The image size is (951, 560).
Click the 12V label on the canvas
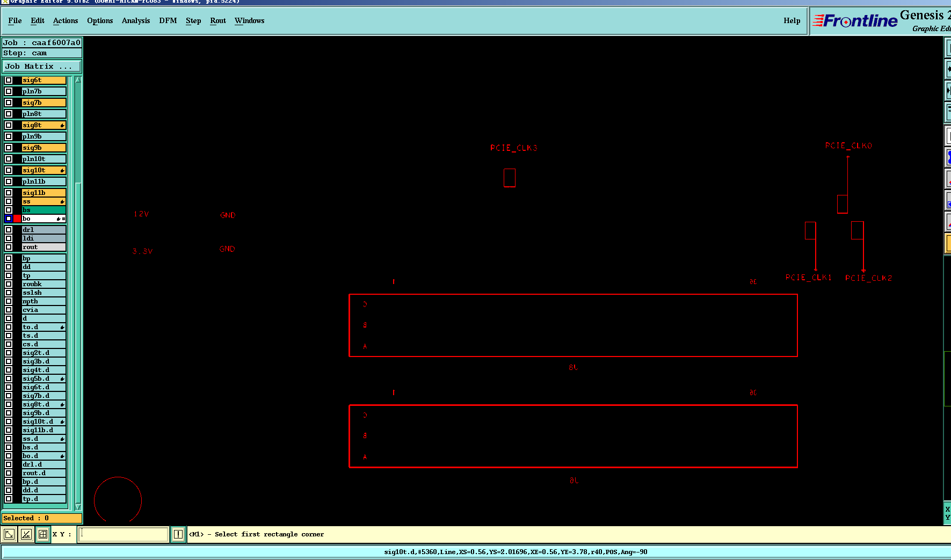(141, 214)
